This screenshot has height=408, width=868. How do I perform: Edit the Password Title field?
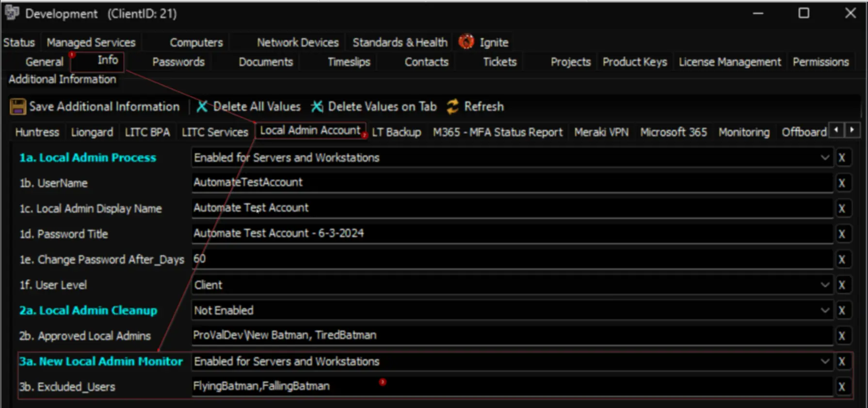[x=512, y=234]
